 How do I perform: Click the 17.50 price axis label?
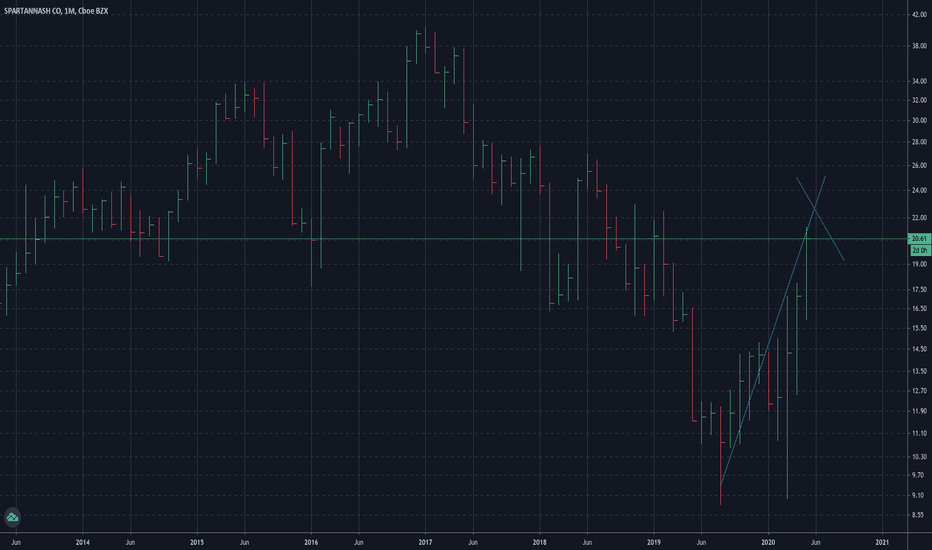pyautogui.click(x=919, y=290)
